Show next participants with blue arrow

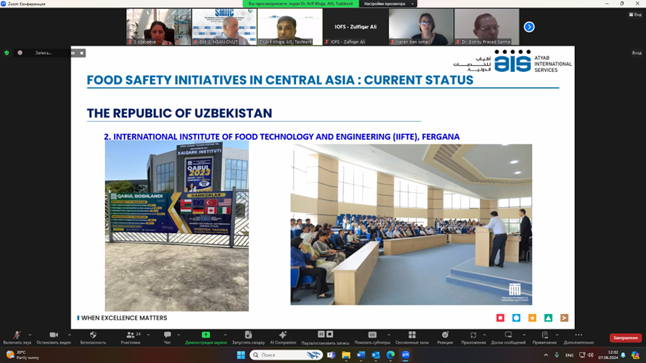click(529, 27)
